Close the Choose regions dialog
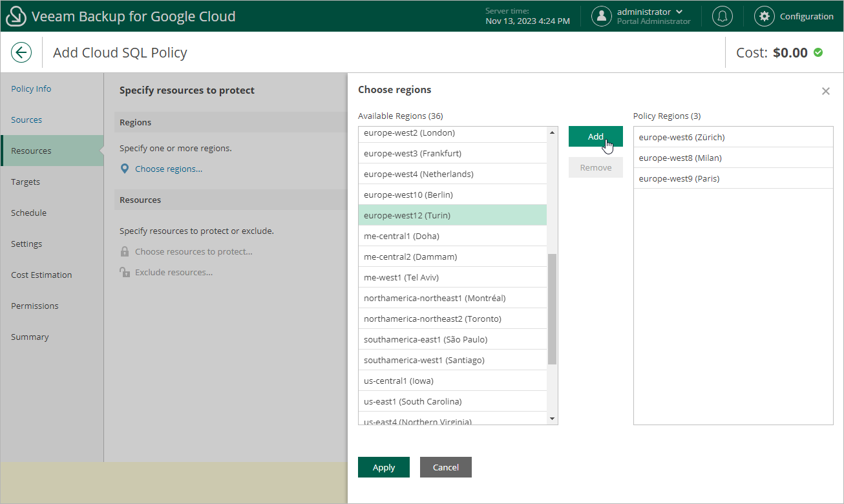Screen dimensions: 844x504 [825, 91]
